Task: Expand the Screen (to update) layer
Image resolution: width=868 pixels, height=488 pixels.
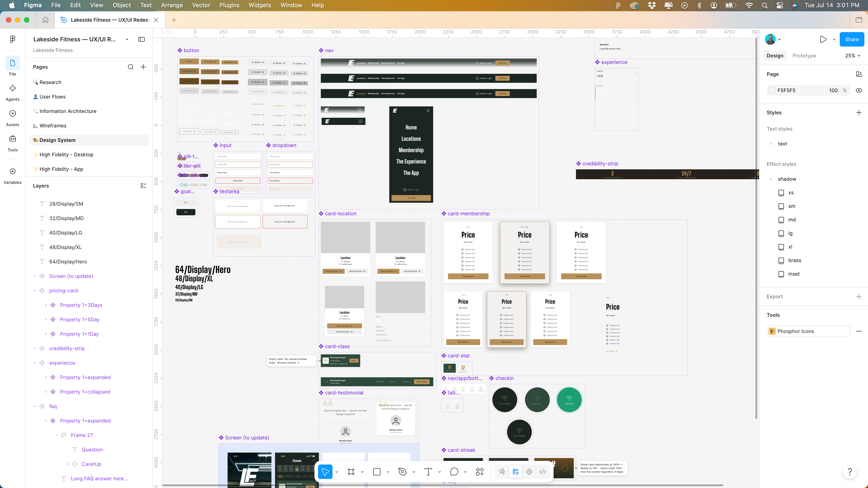Action: click(x=35, y=276)
